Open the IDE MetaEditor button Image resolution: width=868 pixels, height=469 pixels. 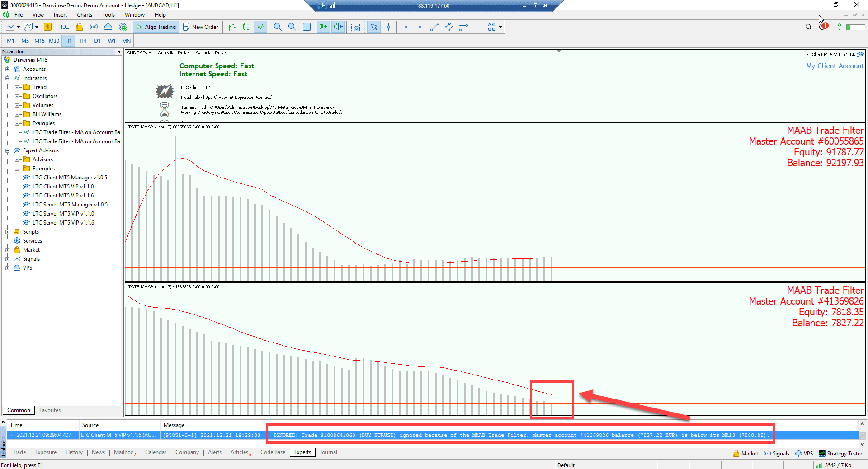point(65,27)
